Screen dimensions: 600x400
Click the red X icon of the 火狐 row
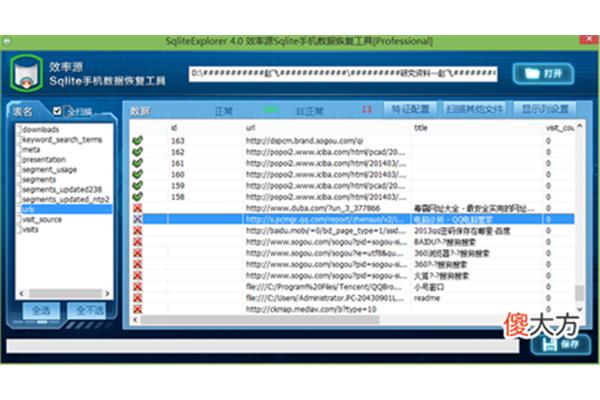(x=137, y=275)
